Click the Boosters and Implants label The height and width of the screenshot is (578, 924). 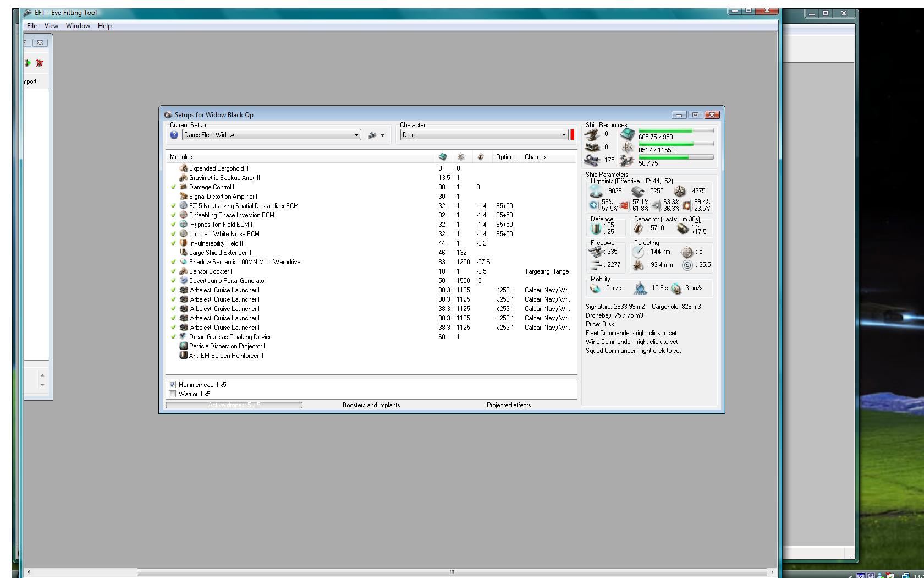click(371, 405)
